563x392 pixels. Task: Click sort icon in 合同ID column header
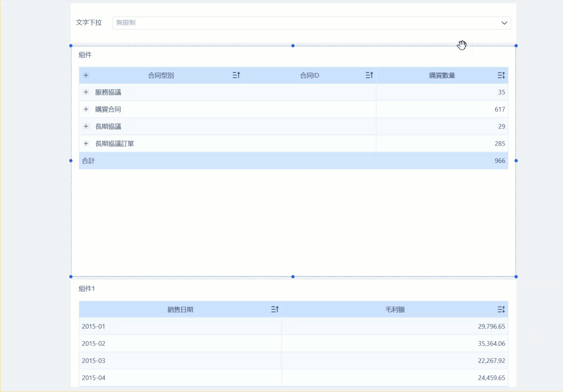(x=369, y=75)
